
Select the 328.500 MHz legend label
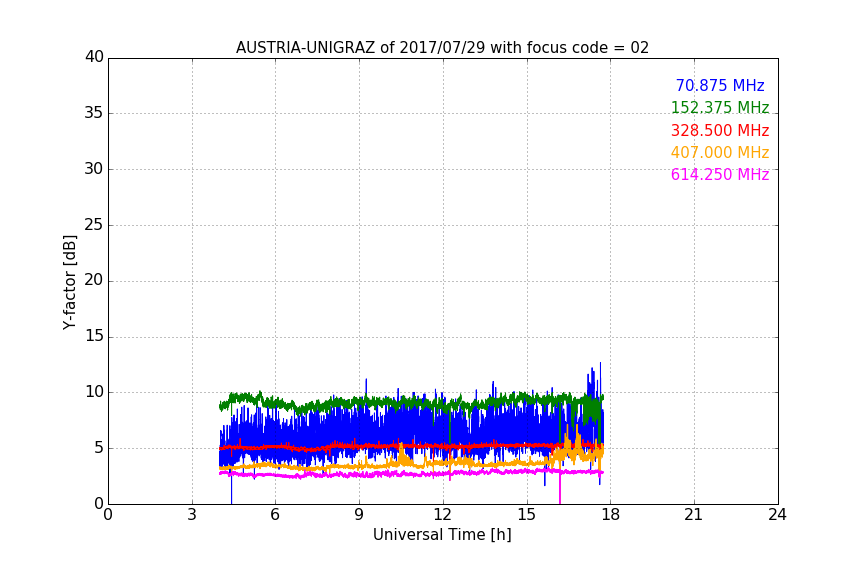click(720, 130)
